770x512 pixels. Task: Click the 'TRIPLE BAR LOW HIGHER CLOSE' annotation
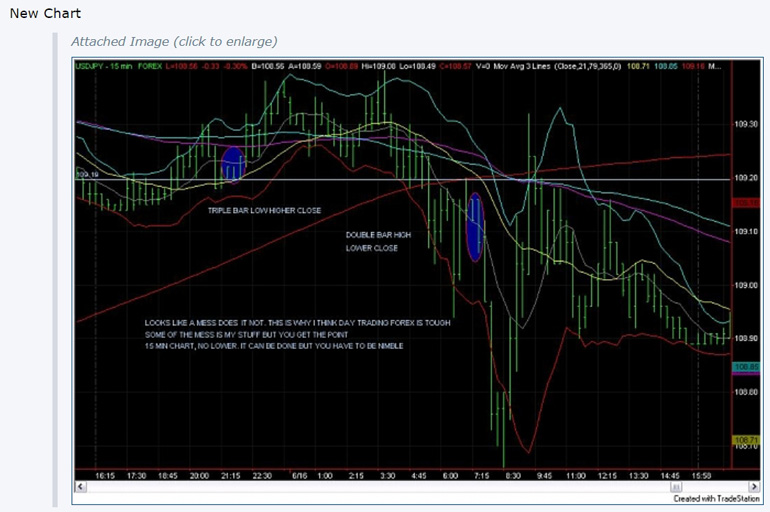pos(264,211)
